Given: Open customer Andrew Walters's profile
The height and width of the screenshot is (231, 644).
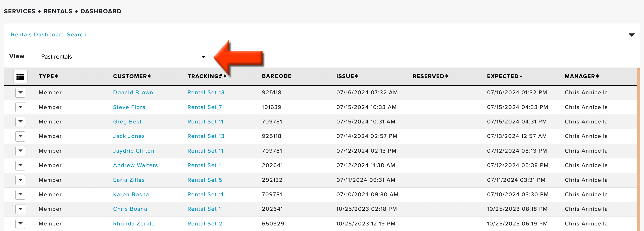Looking at the screenshot, I should [135, 165].
